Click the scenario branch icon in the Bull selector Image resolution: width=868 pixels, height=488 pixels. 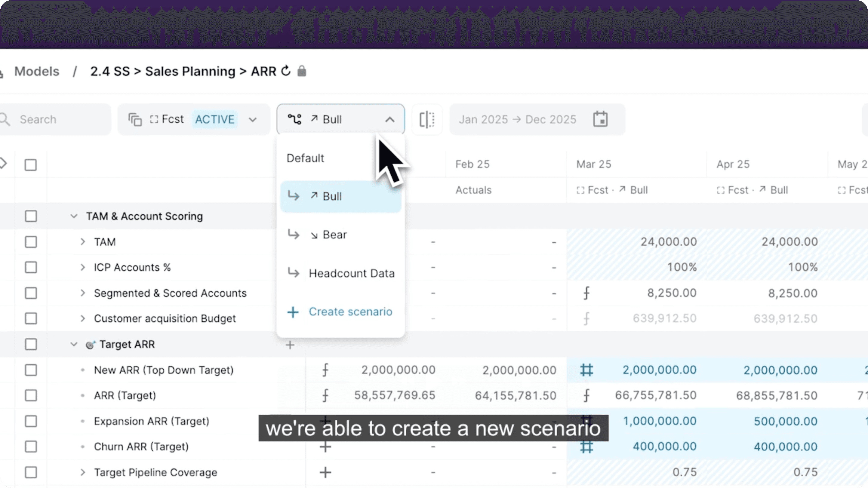[294, 119]
